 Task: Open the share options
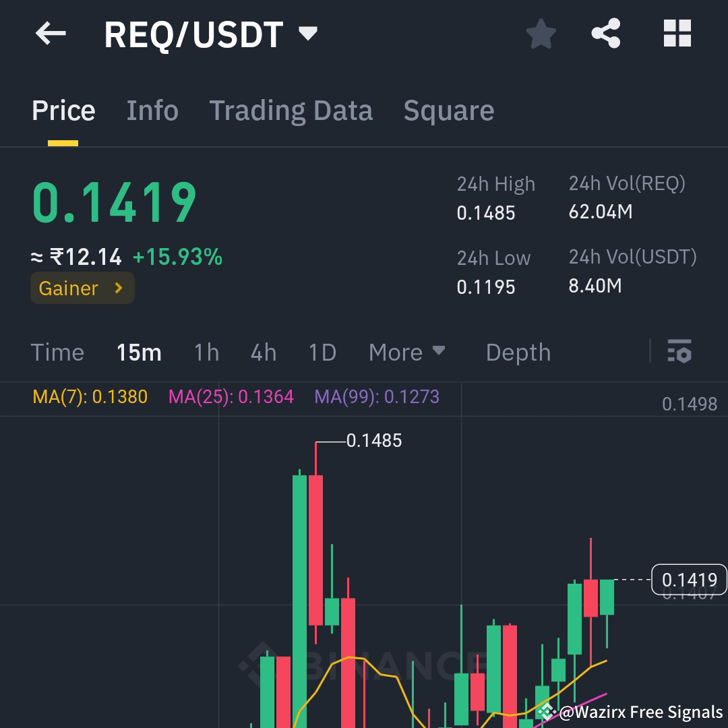(606, 33)
